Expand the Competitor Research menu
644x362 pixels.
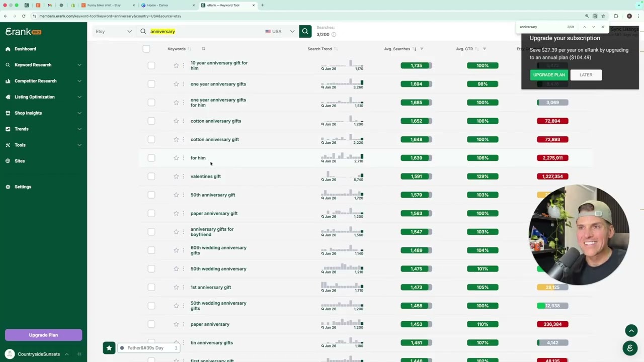pyautogui.click(x=43, y=81)
